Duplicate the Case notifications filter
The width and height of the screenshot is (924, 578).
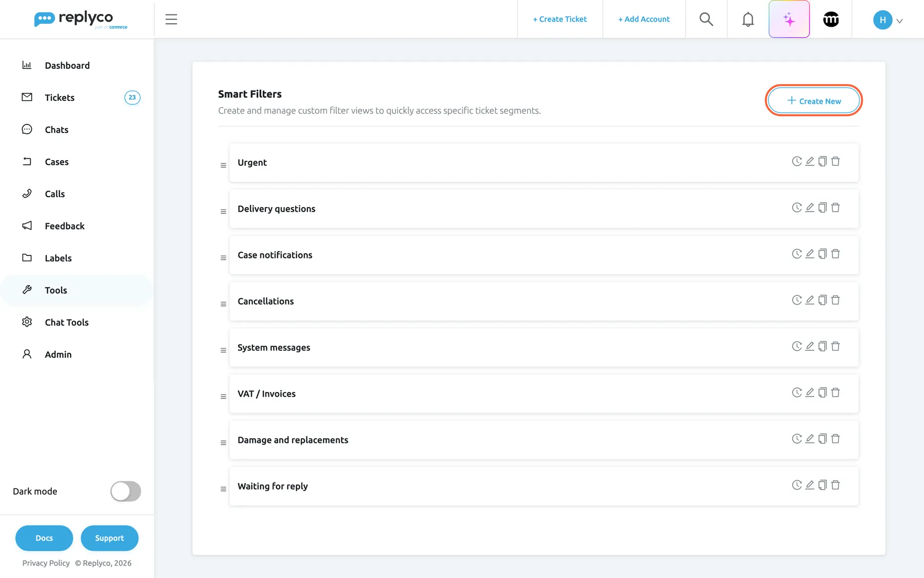[822, 254]
